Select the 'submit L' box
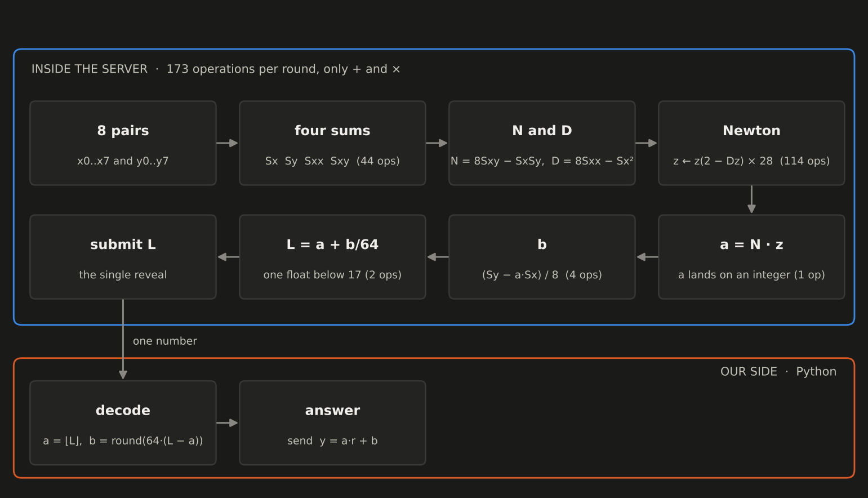Viewport: 868px width, 498px height. coord(123,257)
